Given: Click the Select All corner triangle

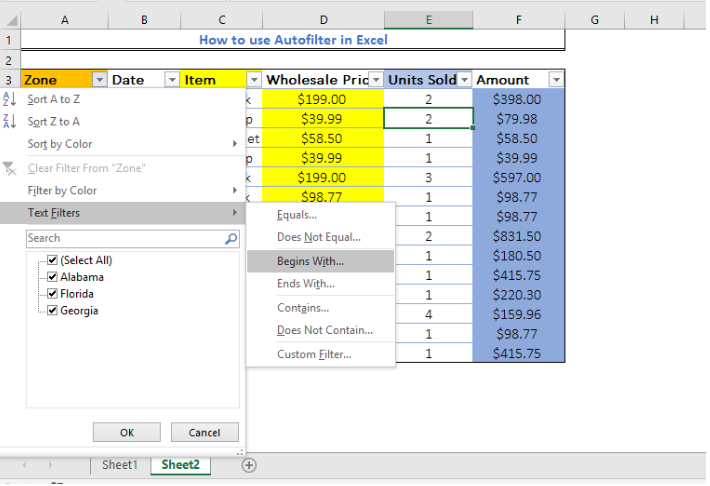Looking at the screenshot, I should point(11,20).
